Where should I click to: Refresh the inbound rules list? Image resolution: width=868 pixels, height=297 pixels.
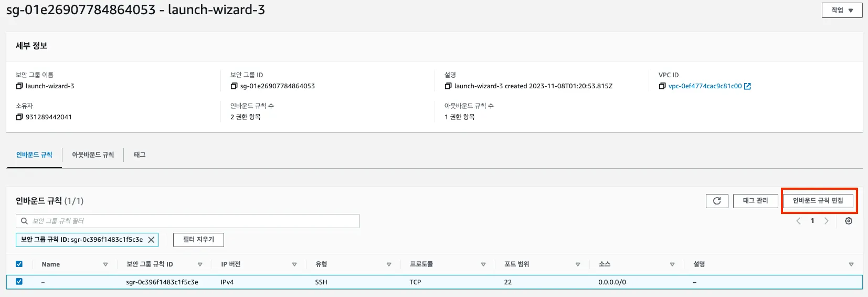[x=717, y=201]
